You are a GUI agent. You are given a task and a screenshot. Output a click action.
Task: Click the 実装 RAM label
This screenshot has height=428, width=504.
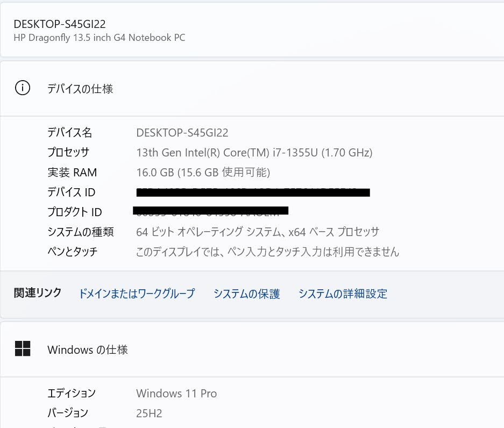[x=72, y=172]
